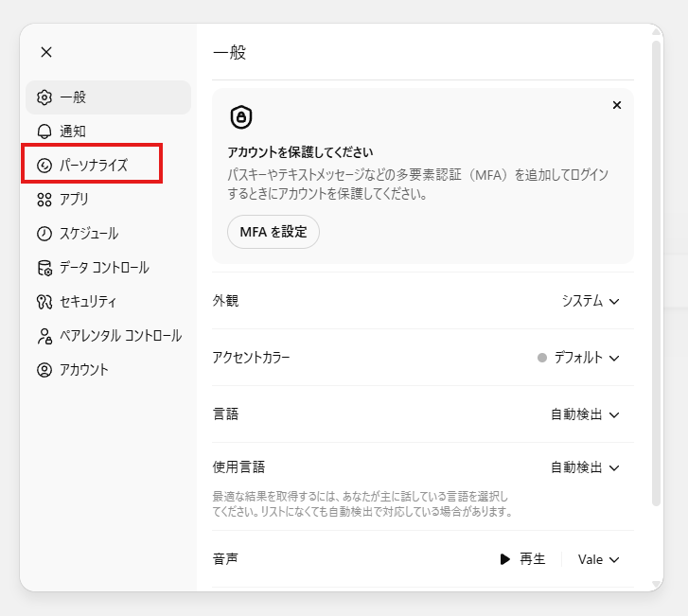Viewport: 688px width, 616px height.
Task: Click the person-lock icon beside ペアレンタル コントロール
Action: pos(44,336)
